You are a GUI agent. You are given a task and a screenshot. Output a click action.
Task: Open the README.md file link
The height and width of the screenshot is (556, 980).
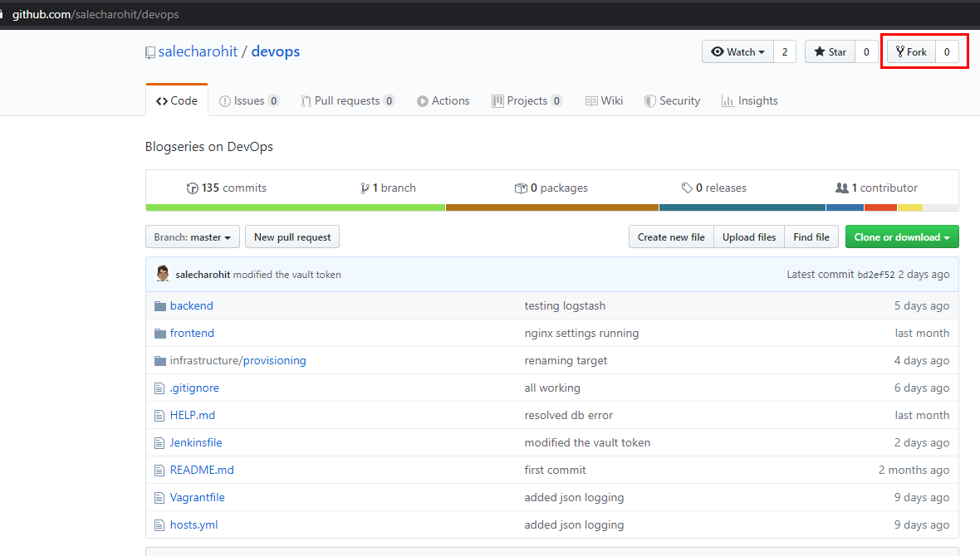pos(201,470)
